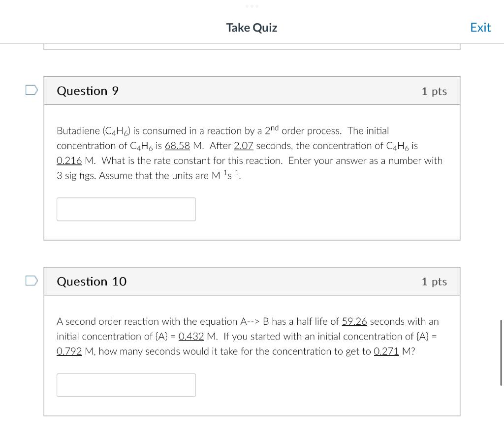Click the Take Quiz title
Viewport: 504px width, 438px height.
252,28
